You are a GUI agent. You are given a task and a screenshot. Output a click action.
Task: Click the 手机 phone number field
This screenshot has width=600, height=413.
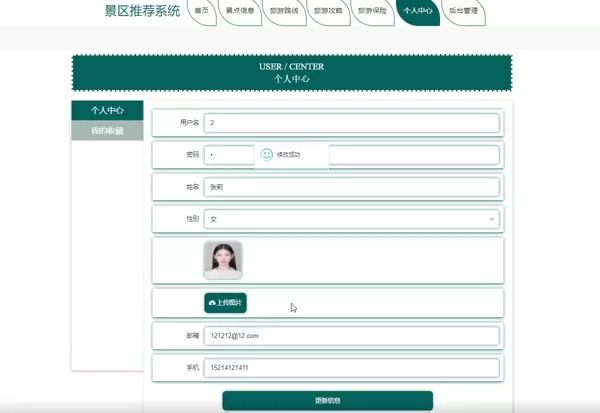point(350,368)
